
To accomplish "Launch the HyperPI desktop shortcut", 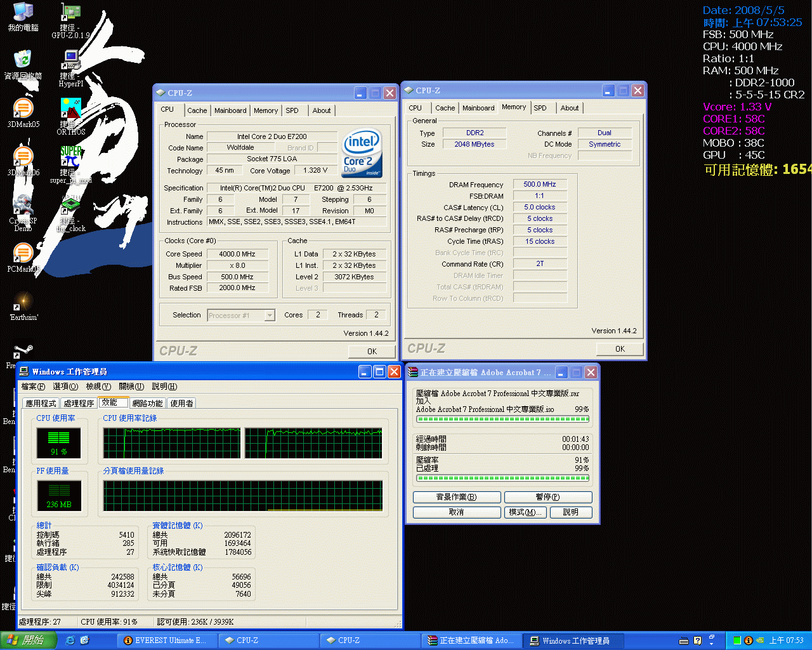I will pos(70,69).
